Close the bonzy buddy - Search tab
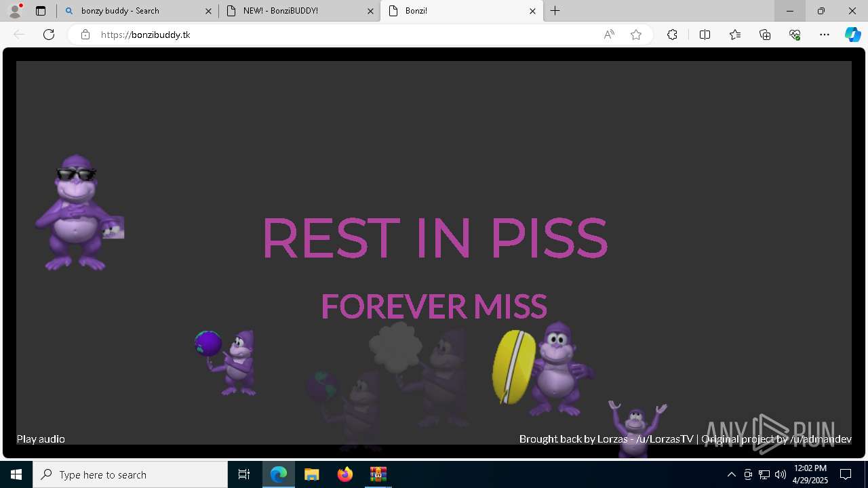This screenshot has width=868, height=488. (x=208, y=11)
